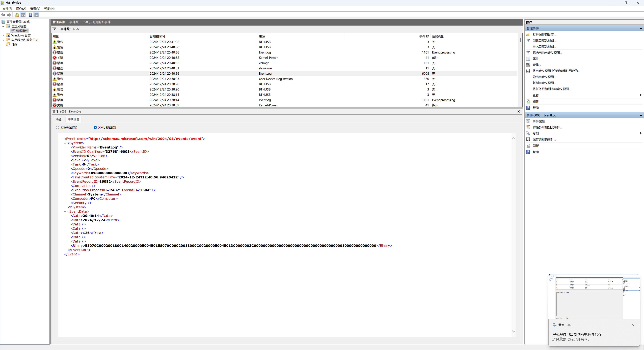Click the 打开保存的日志 folder icon
Image resolution: width=644 pixels, height=350 pixels.
tap(528, 35)
